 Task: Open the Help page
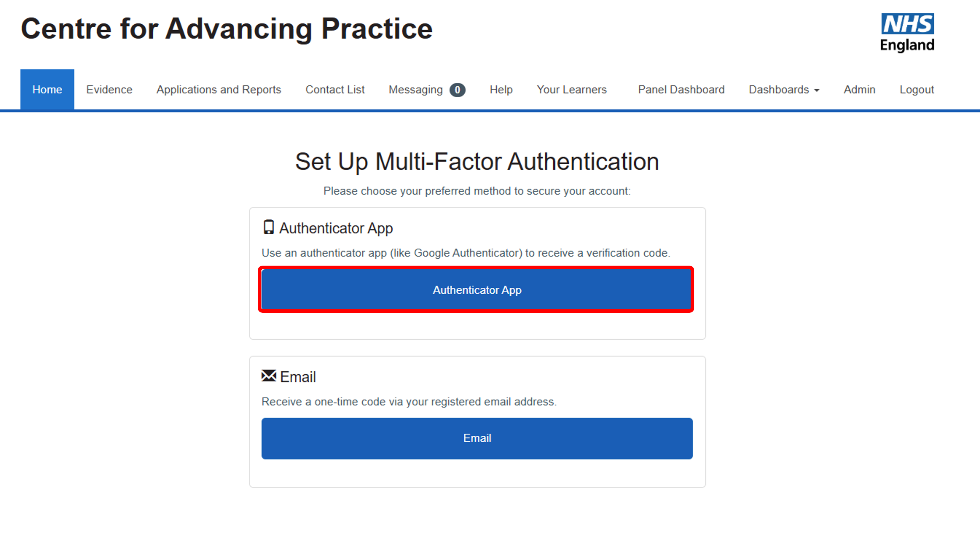point(501,90)
